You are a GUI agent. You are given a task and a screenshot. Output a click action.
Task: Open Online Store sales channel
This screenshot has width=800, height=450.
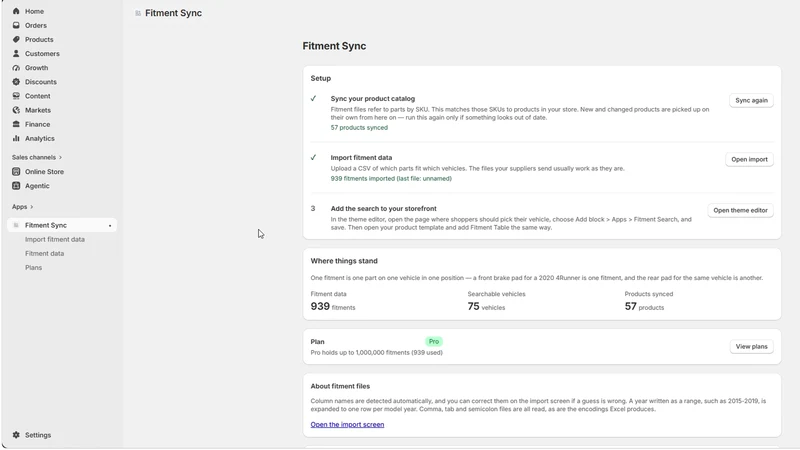pyautogui.click(x=44, y=171)
